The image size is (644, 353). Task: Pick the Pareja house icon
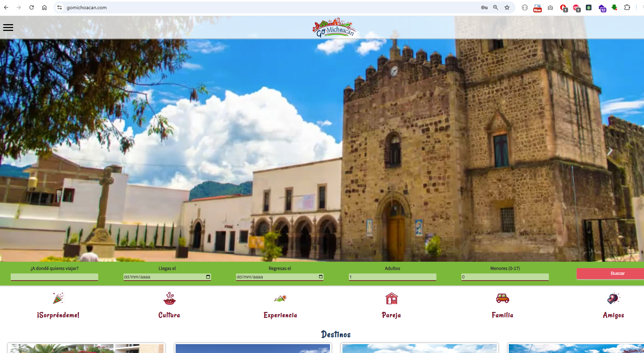coord(391,298)
